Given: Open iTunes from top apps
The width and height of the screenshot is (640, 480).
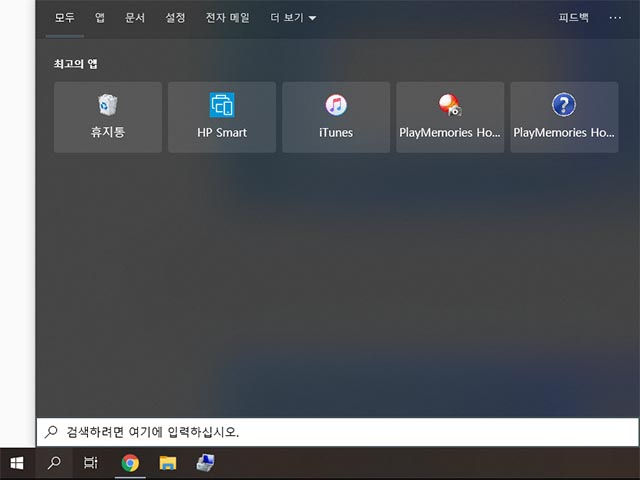Looking at the screenshot, I should pos(336,117).
